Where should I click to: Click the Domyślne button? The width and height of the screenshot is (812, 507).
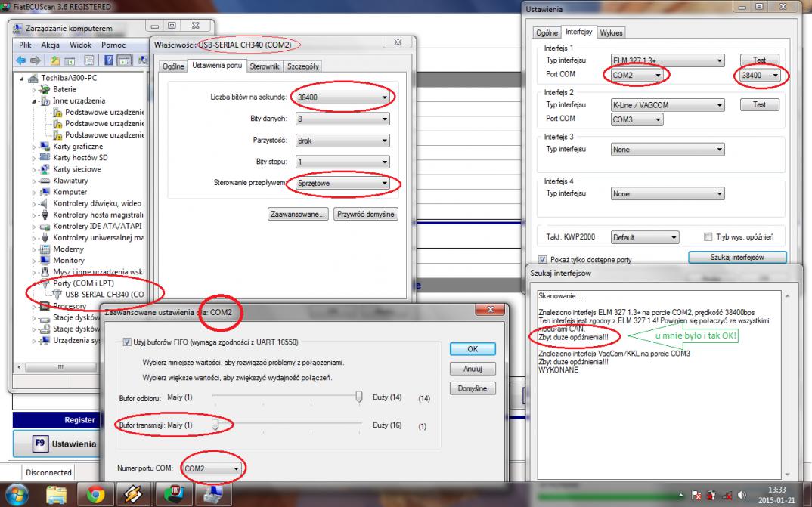point(473,388)
